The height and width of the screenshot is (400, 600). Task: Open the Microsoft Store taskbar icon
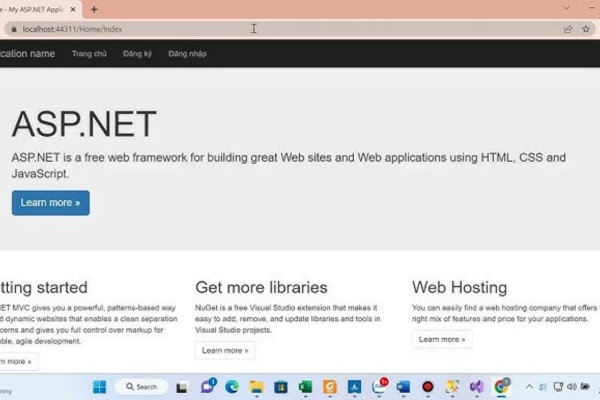pyautogui.click(x=281, y=387)
